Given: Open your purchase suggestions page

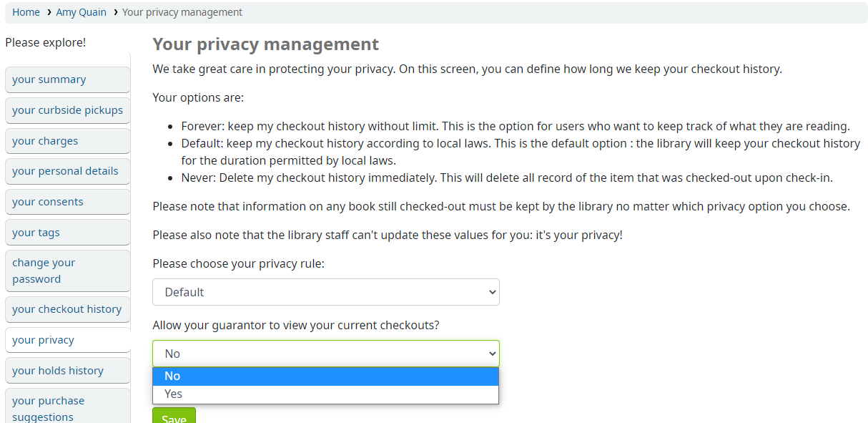Looking at the screenshot, I should pos(68,408).
